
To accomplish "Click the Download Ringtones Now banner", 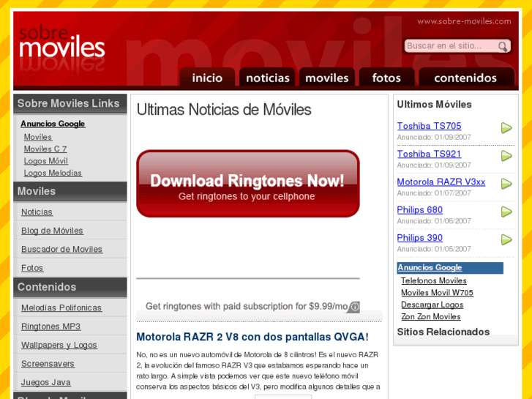I will tap(248, 183).
